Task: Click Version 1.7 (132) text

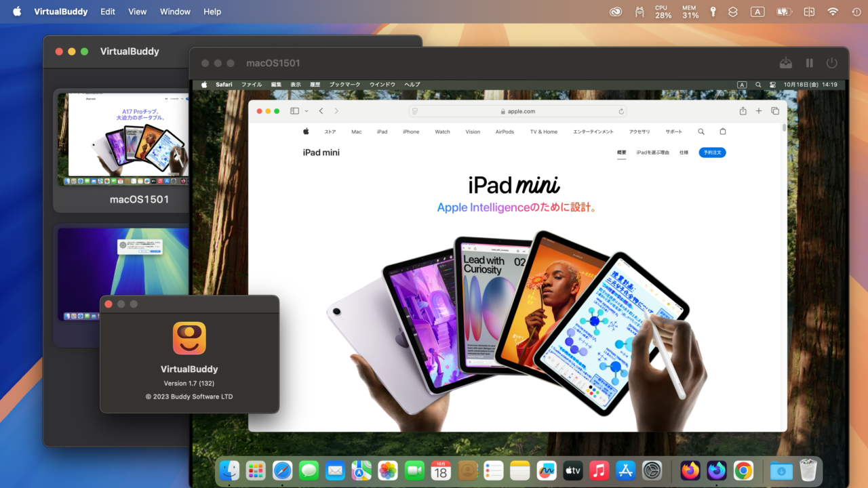Action: [189, 384]
